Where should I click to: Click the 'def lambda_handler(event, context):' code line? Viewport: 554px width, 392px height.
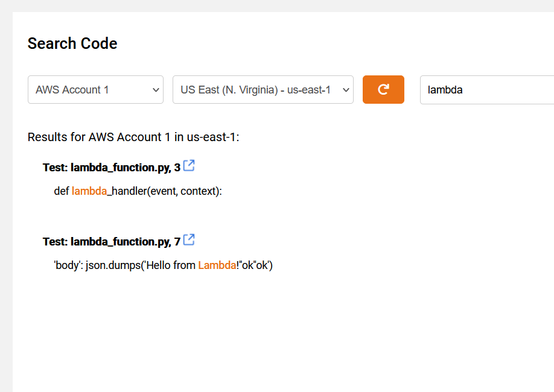[x=138, y=191]
